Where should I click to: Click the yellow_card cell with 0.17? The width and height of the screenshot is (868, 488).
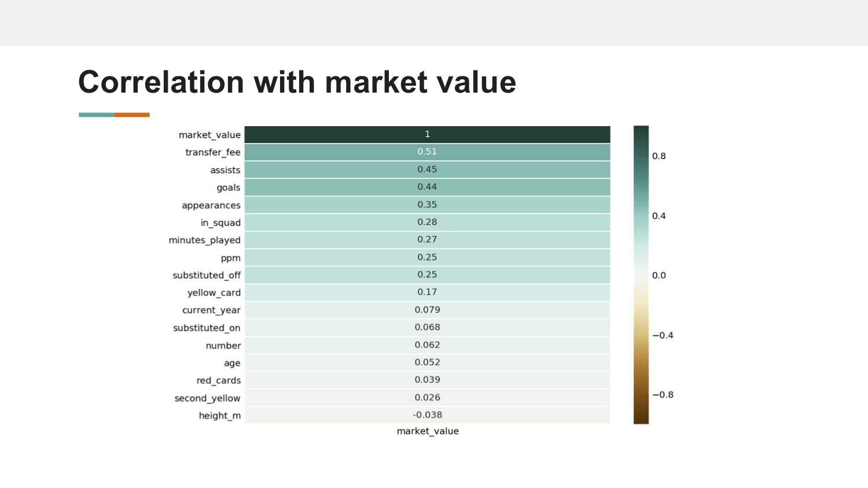[x=427, y=292]
